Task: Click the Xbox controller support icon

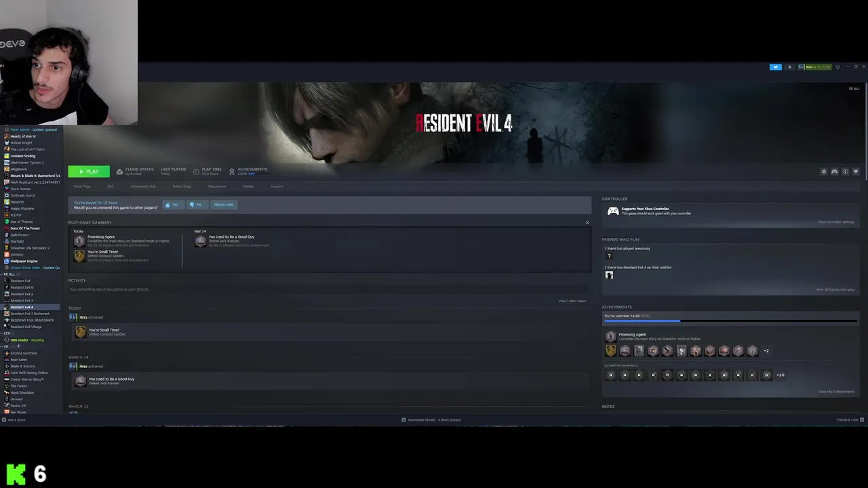Action: click(x=613, y=211)
